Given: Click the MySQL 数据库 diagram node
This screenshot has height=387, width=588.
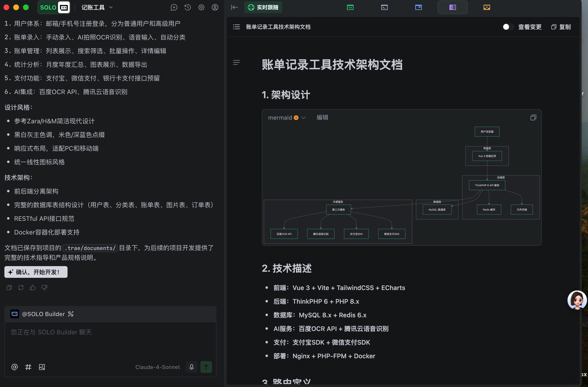Looking at the screenshot, I should click(437, 210).
